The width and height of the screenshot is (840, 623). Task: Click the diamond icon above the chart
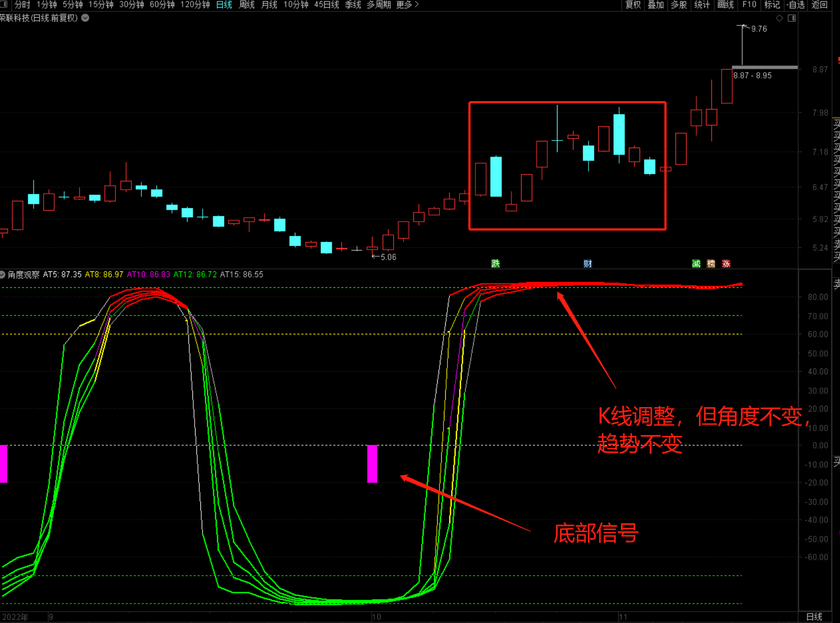(x=779, y=18)
